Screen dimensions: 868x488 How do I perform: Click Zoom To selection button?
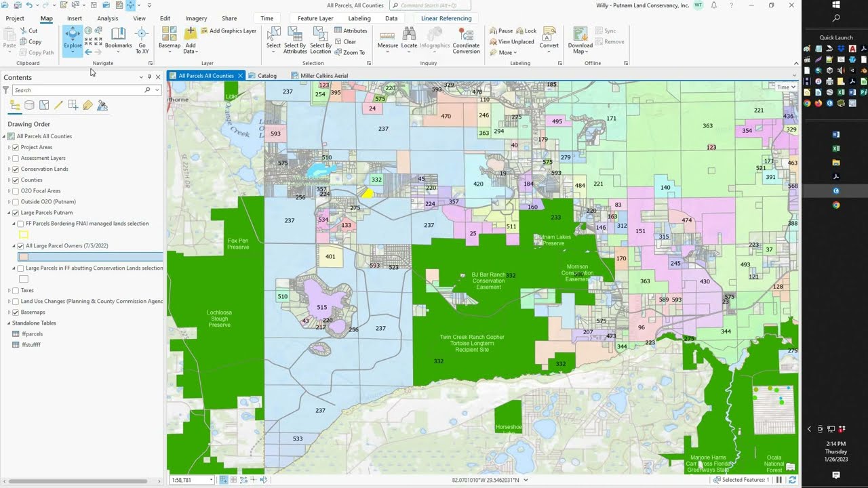350,52
